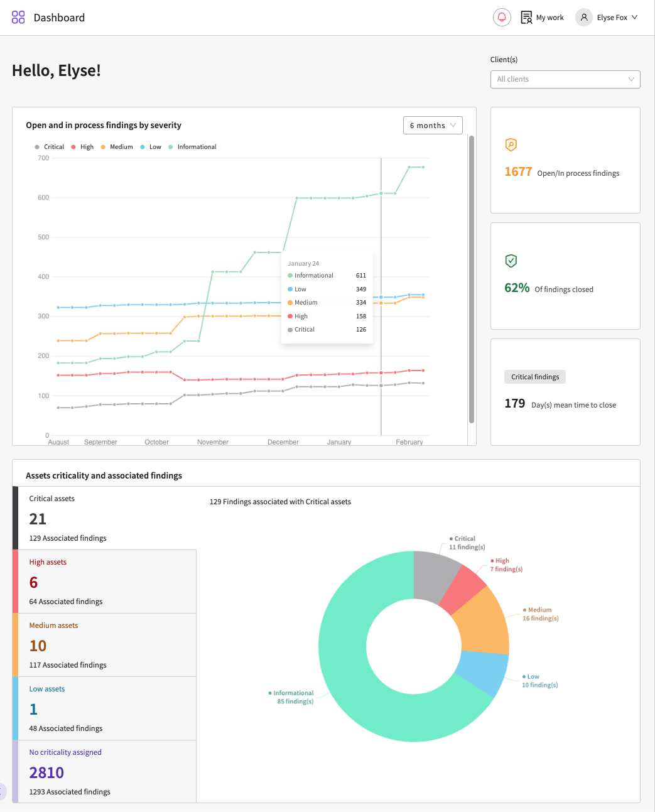Toggle the High series in chart legend
Viewport: 655px width, 812px height.
click(82, 147)
